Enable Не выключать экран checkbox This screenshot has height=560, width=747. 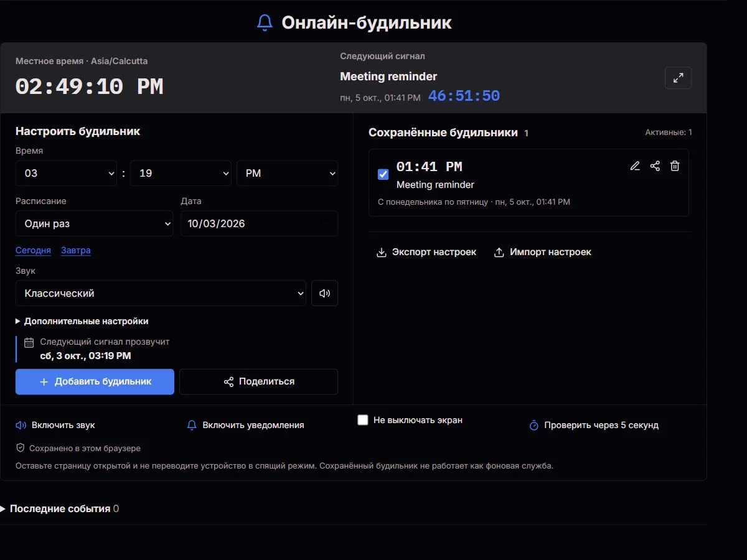pyautogui.click(x=363, y=420)
